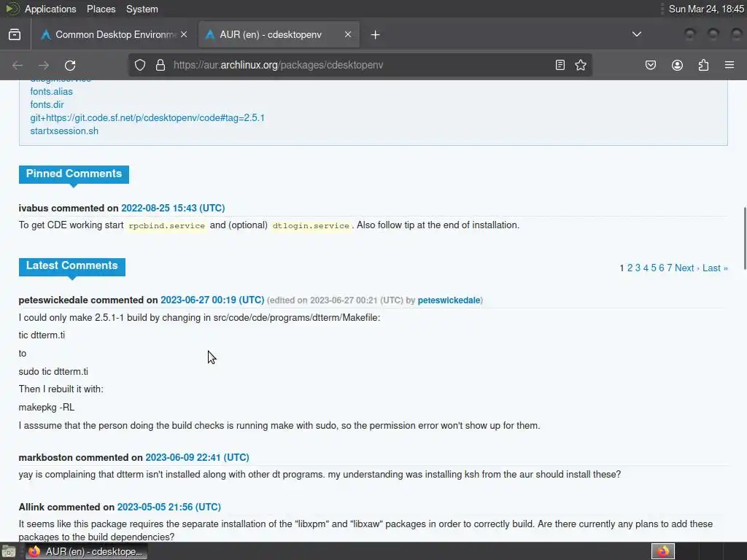Image resolution: width=747 pixels, height=560 pixels.
Task: Click the Firefox workspace icon in bottom-right panel
Action: (x=663, y=551)
